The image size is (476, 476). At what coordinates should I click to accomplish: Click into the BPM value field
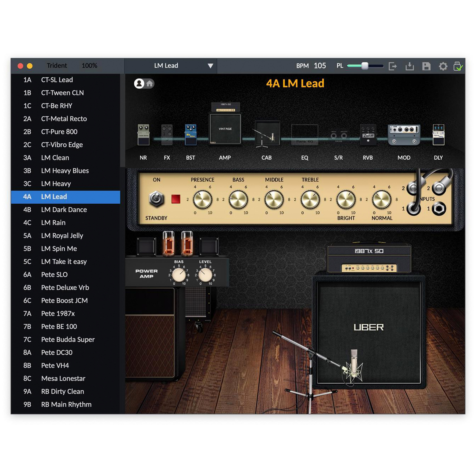click(320, 66)
